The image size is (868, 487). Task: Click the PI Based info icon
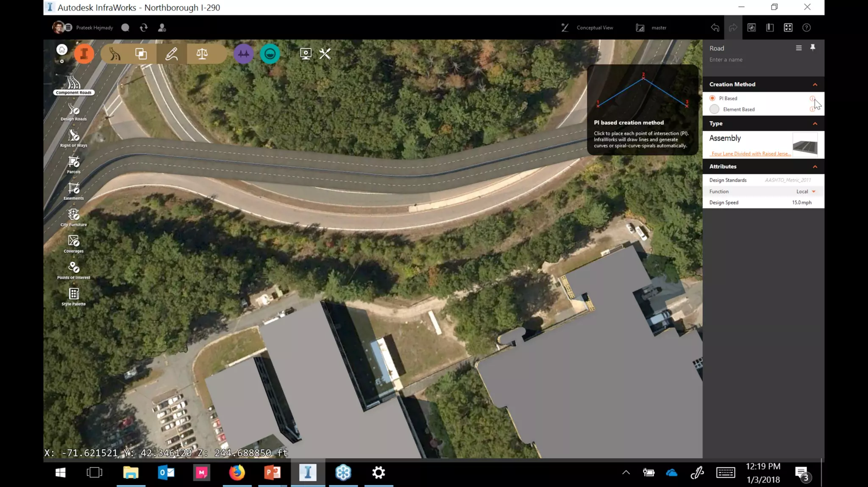click(812, 98)
